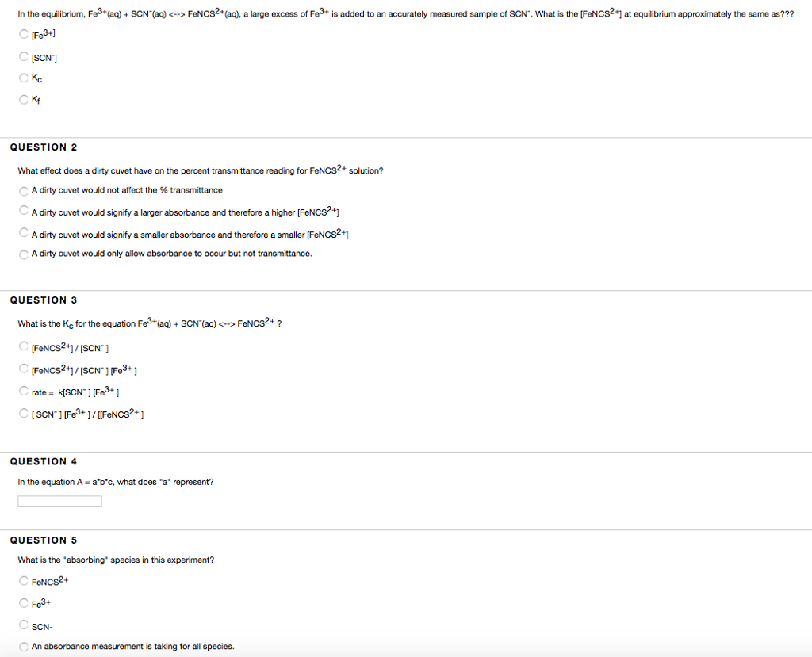The width and height of the screenshot is (812, 657).
Task: Click the QUESTION 4 heading
Action: coord(43,460)
